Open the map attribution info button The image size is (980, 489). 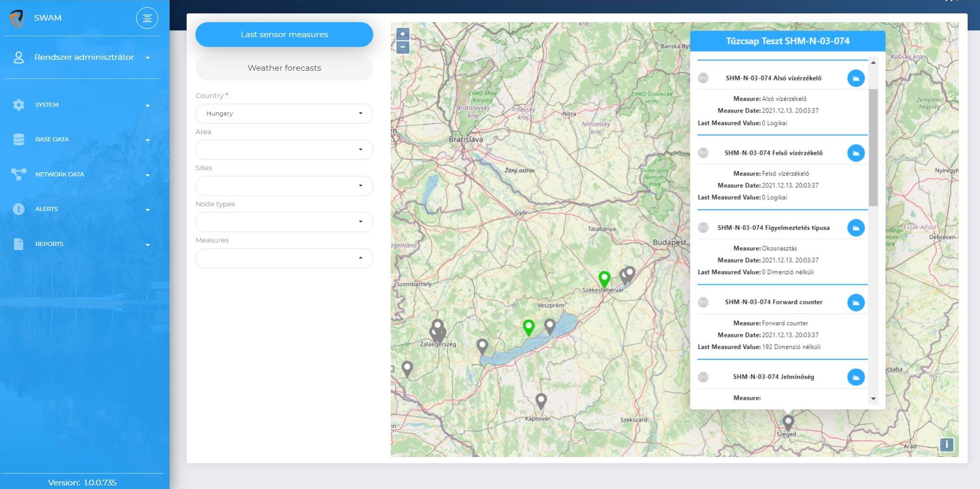[946, 445]
